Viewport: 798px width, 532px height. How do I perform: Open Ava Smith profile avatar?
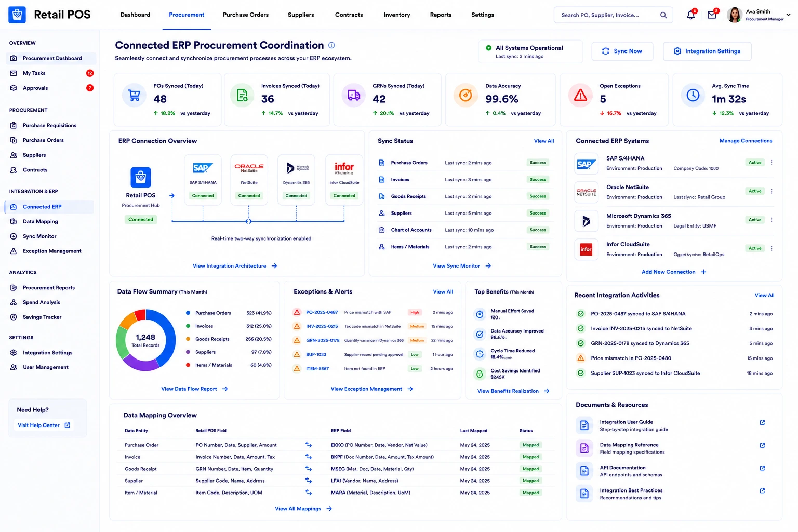point(735,15)
